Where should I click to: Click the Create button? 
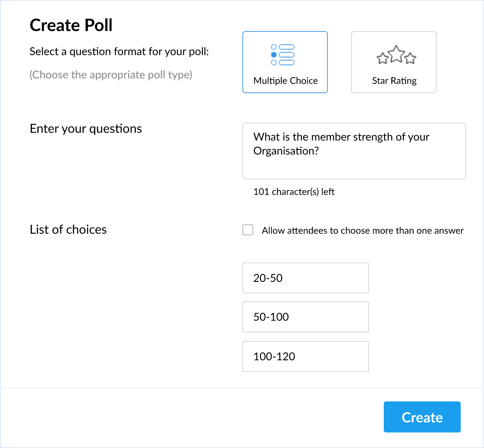click(422, 417)
